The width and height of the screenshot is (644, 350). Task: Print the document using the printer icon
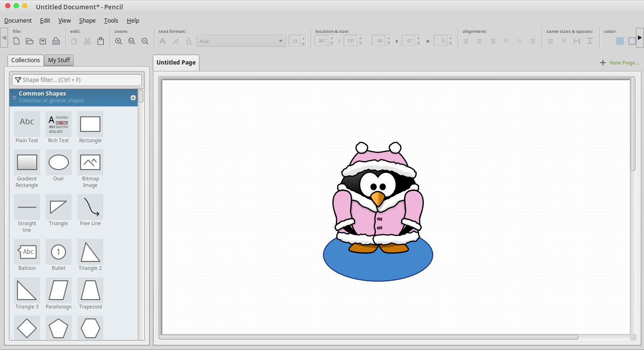point(56,41)
